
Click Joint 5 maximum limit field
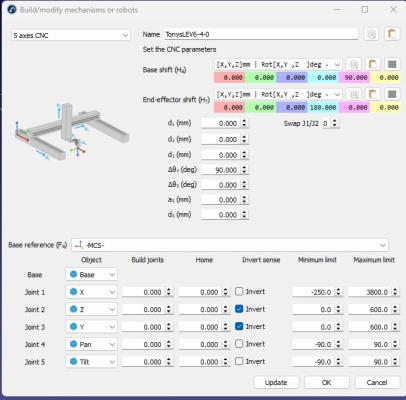click(370, 362)
